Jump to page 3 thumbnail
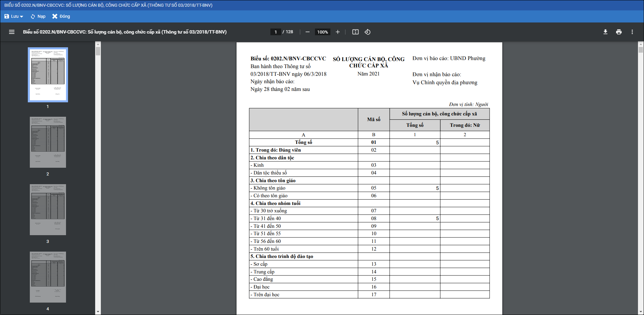The image size is (644, 315). 48,210
